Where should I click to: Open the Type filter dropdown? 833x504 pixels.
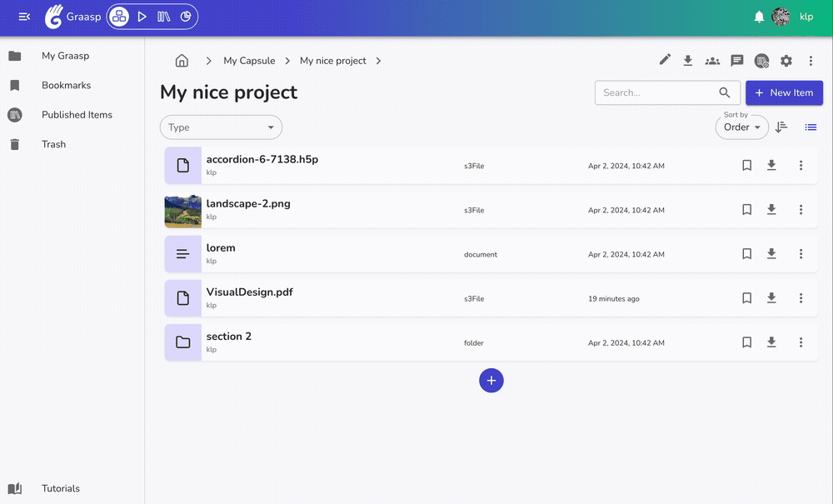[x=221, y=127]
